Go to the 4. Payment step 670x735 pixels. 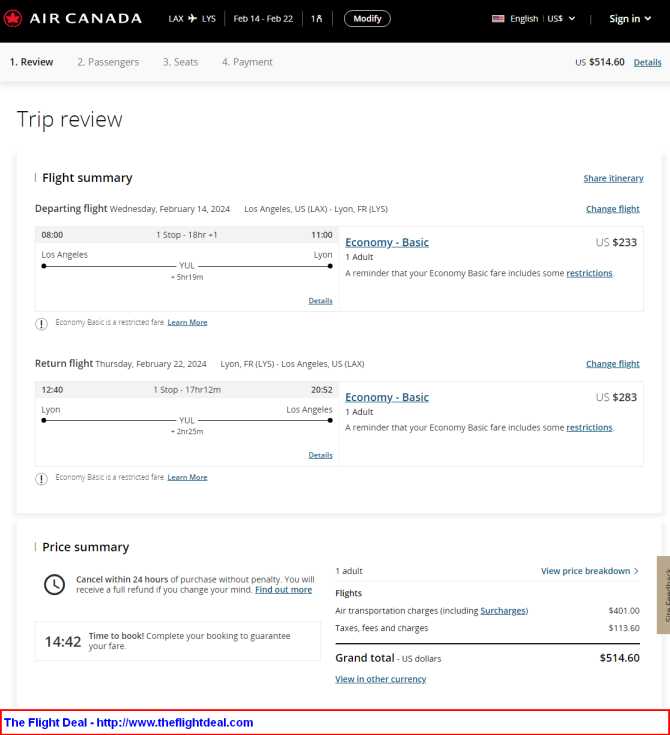pyautogui.click(x=247, y=62)
